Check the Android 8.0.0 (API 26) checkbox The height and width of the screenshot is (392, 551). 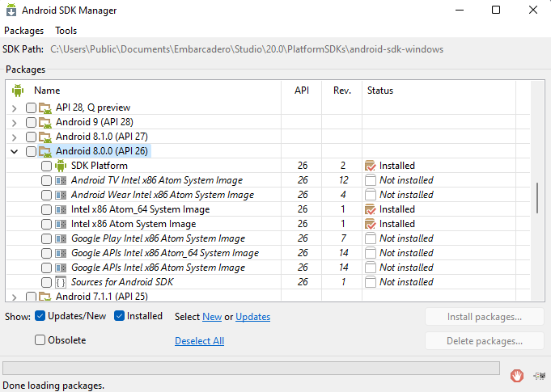[31, 151]
